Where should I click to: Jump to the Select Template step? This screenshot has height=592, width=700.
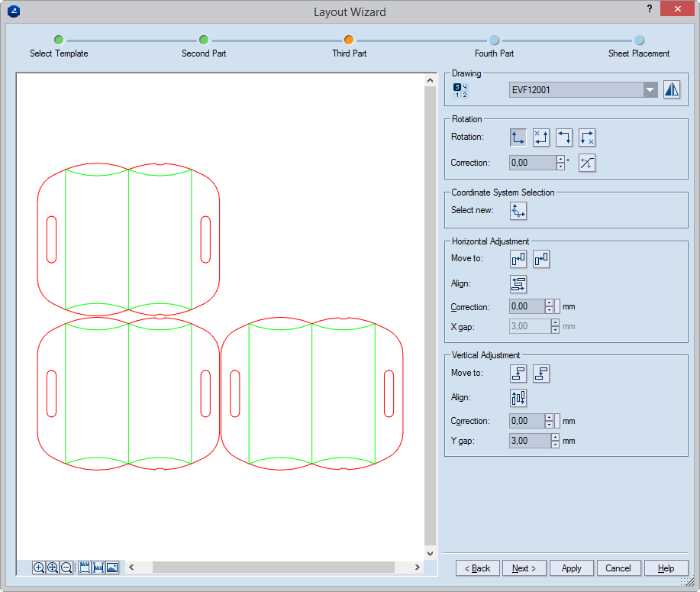(x=59, y=40)
